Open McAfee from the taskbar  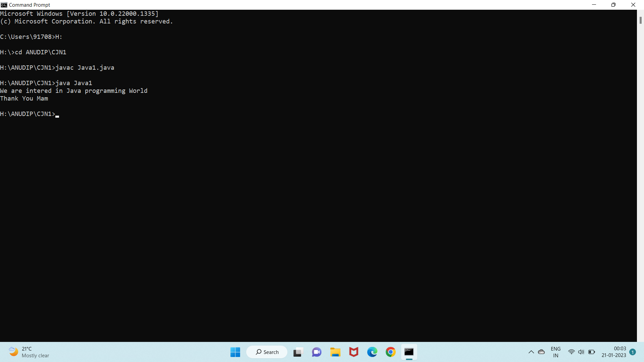tap(354, 352)
